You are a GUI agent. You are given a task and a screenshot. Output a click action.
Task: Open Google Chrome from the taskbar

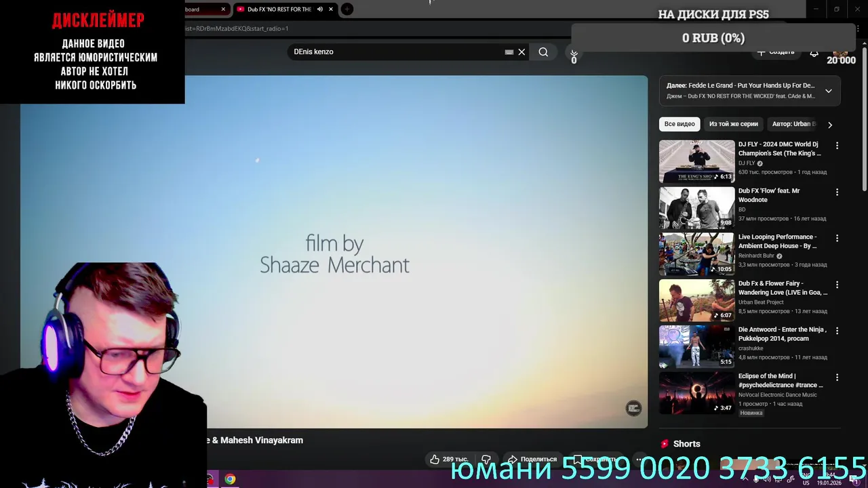(x=230, y=479)
